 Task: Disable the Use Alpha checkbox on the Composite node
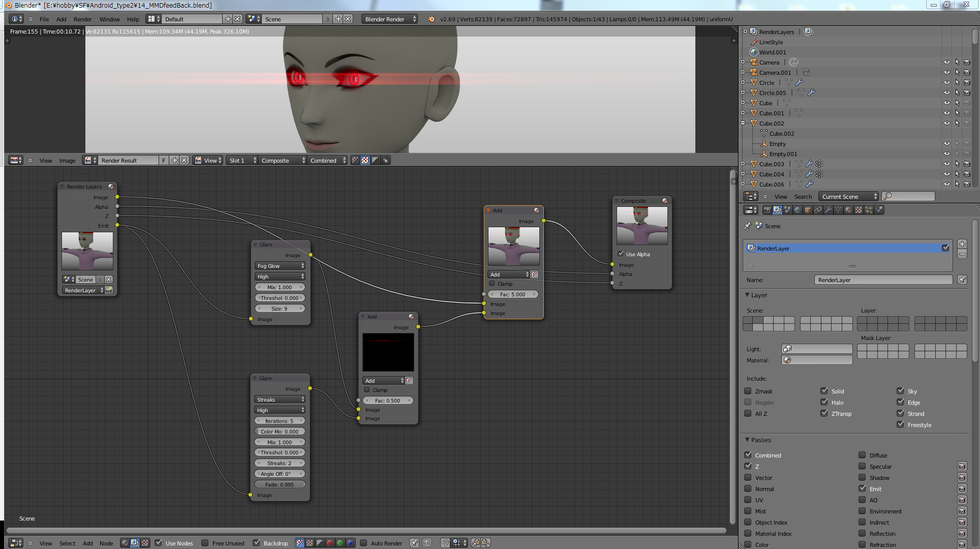(621, 254)
